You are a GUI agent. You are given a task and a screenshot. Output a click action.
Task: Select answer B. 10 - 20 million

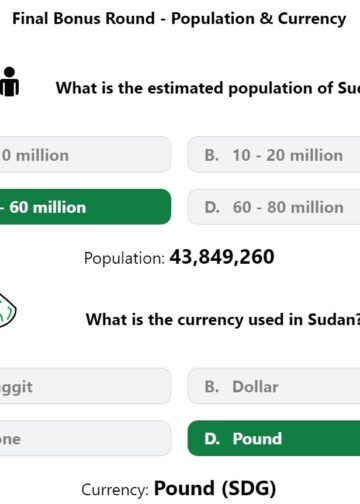[x=274, y=155]
